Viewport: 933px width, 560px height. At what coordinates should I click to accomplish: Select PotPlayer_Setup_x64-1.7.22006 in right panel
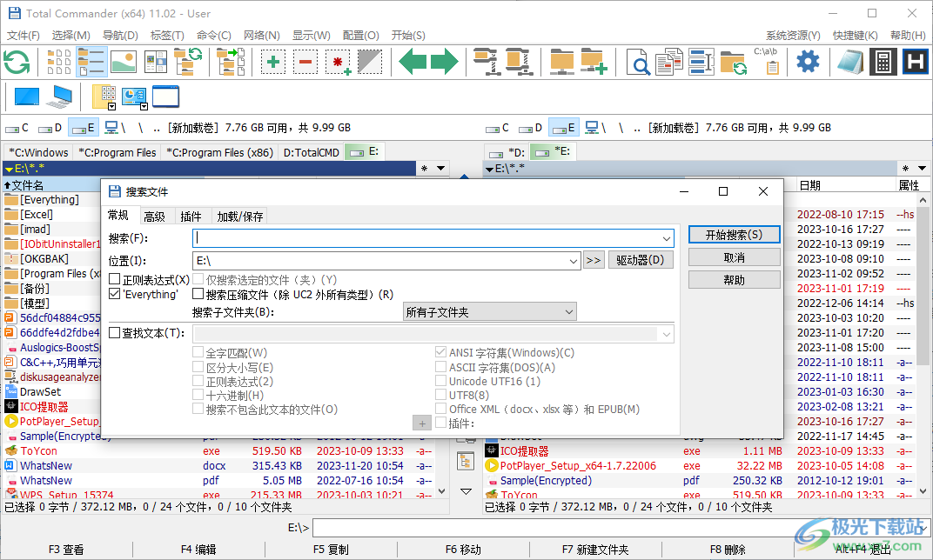578,465
